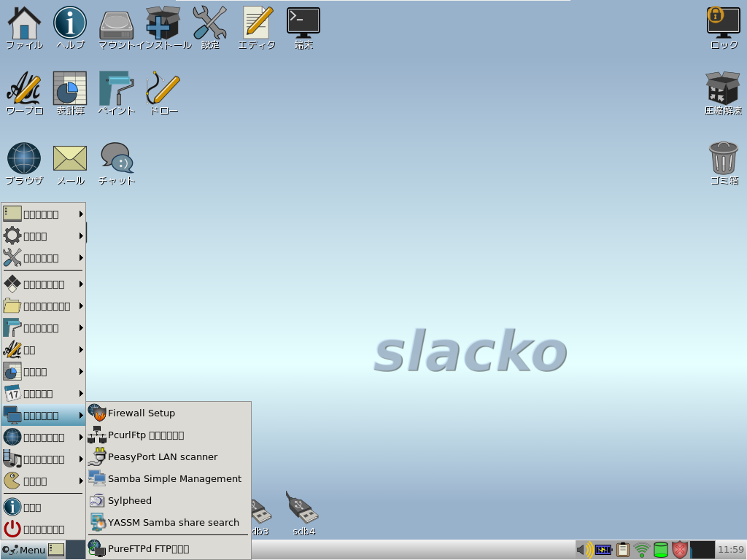Click the ロック screen lock icon

[x=723, y=28]
